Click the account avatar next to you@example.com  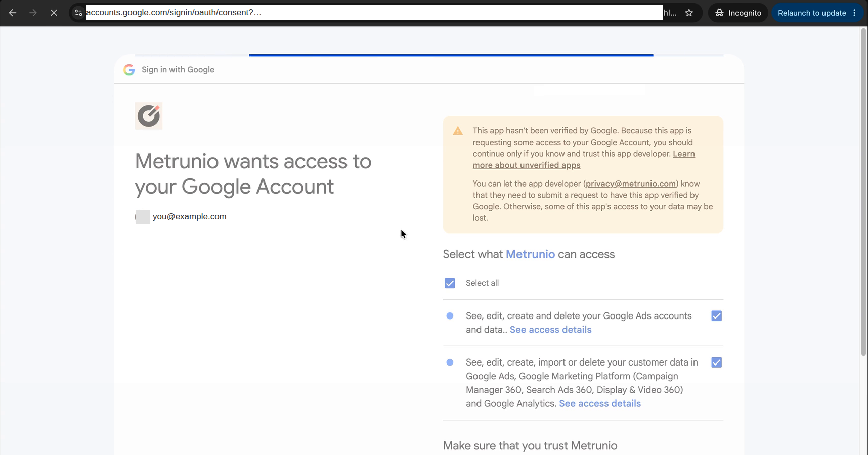[142, 217]
